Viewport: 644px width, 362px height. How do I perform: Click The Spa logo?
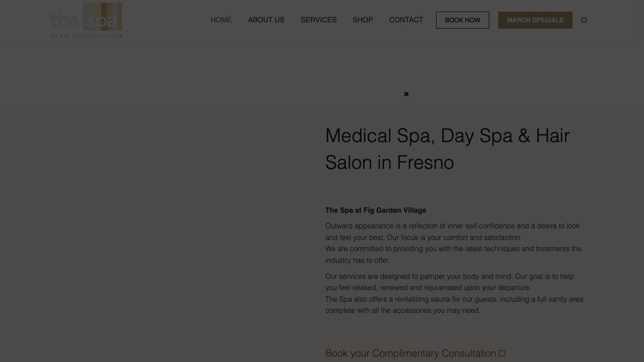point(86,20)
